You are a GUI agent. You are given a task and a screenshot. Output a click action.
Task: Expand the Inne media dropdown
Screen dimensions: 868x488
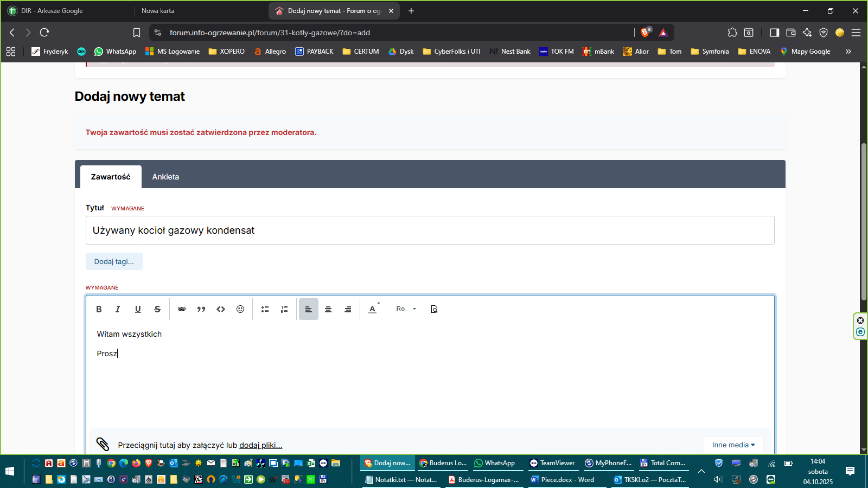733,445
